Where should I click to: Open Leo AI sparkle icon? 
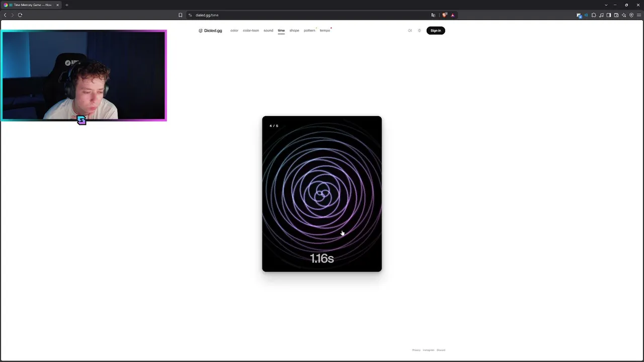click(x=624, y=15)
